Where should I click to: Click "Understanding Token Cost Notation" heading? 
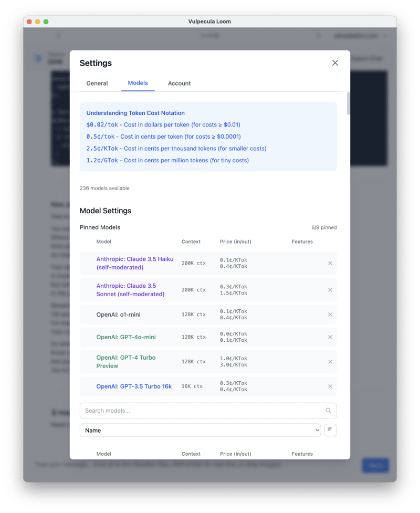tap(135, 113)
